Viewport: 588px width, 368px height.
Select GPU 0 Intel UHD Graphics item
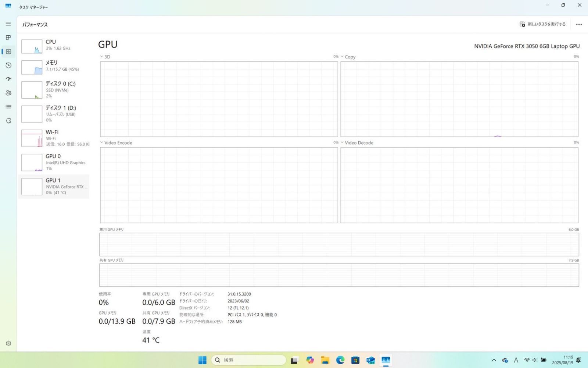click(x=54, y=162)
